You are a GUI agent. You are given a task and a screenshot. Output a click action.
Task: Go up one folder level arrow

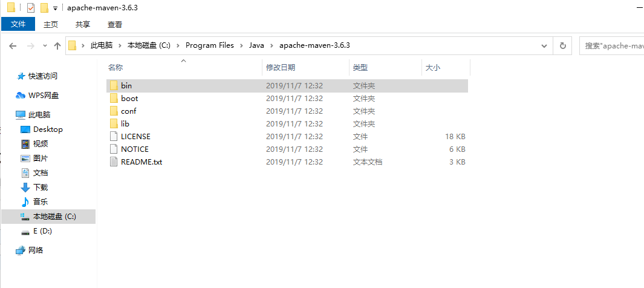[57, 46]
